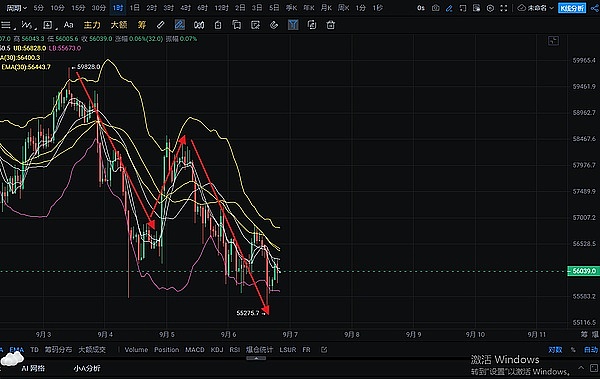Image resolution: width=600 pixels, height=379 pixels.
Task: Click the 主力 indicator button
Action: [92, 25]
